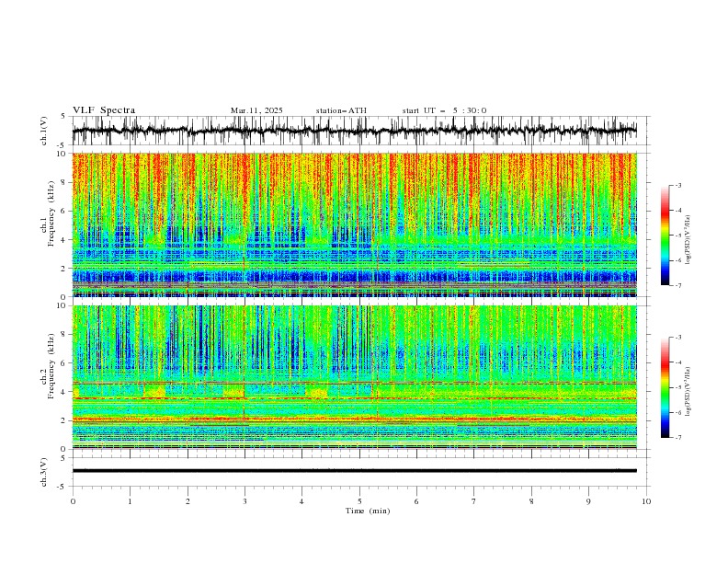The image size is (728, 563).
Task: Click the "5" tick on the time axis
Action: point(359,501)
